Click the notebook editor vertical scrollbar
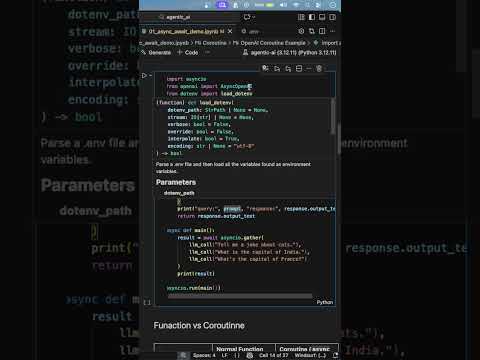The height and width of the screenshot is (360, 480). tap(339, 138)
